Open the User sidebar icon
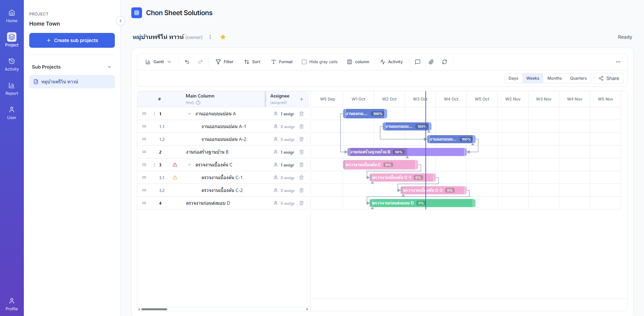 [x=12, y=113]
